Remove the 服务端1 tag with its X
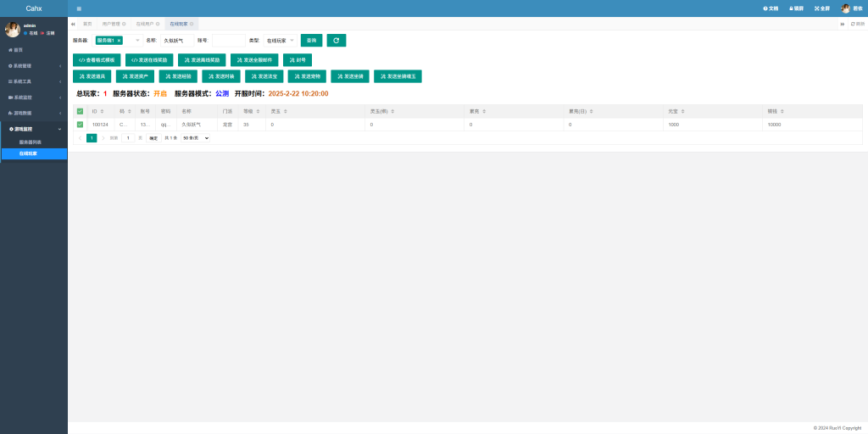 [x=119, y=40]
